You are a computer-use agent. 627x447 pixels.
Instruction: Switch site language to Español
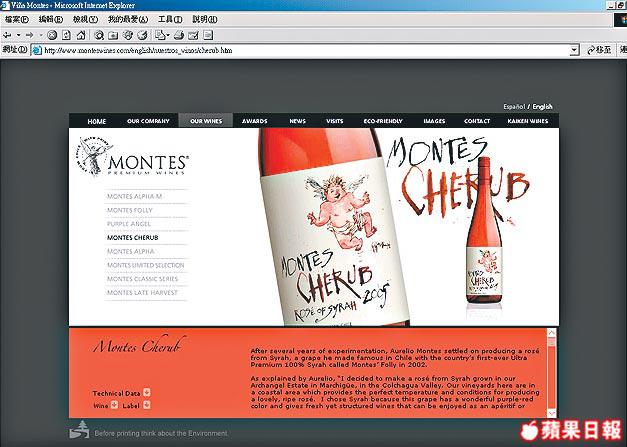click(x=514, y=107)
